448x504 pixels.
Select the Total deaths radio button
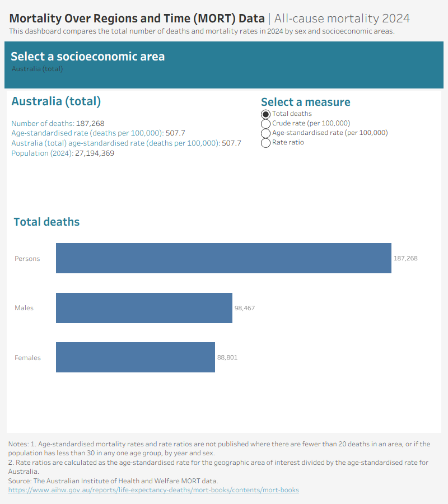pyautogui.click(x=265, y=114)
